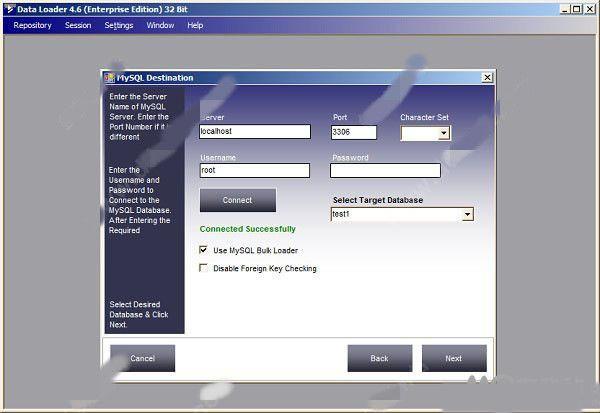Focus the Password input field
The width and height of the screenshot is (600, 413).
[x=385, y=171]
